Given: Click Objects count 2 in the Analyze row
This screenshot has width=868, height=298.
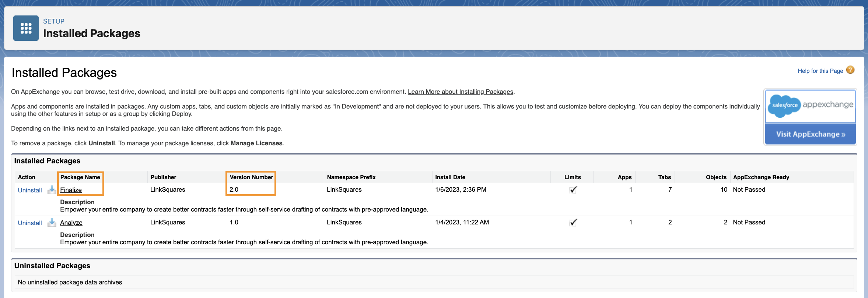Looking at the screenshot, I should click(725, 222).
